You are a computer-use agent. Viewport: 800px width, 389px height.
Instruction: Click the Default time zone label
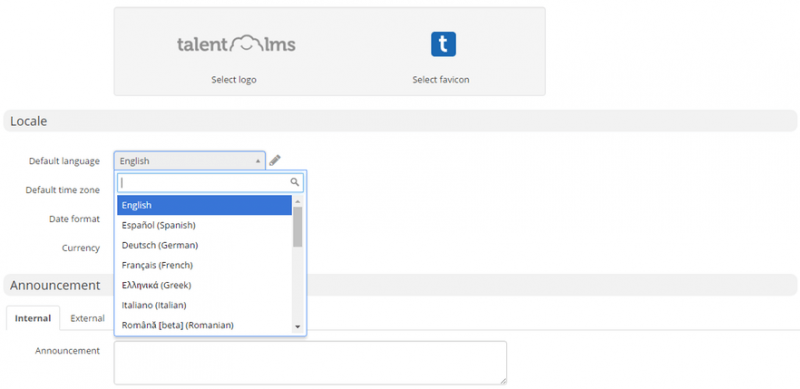click(x=63, y=190)
